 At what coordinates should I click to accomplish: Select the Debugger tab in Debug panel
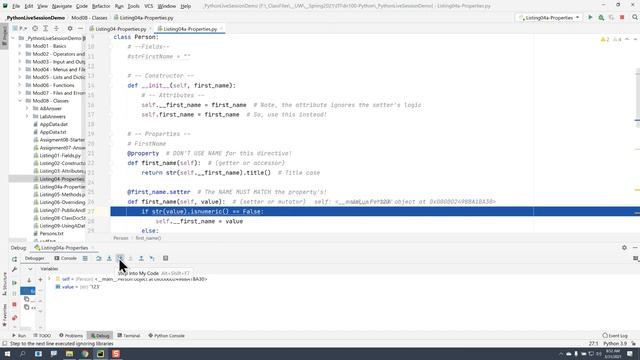pos(34,258)
